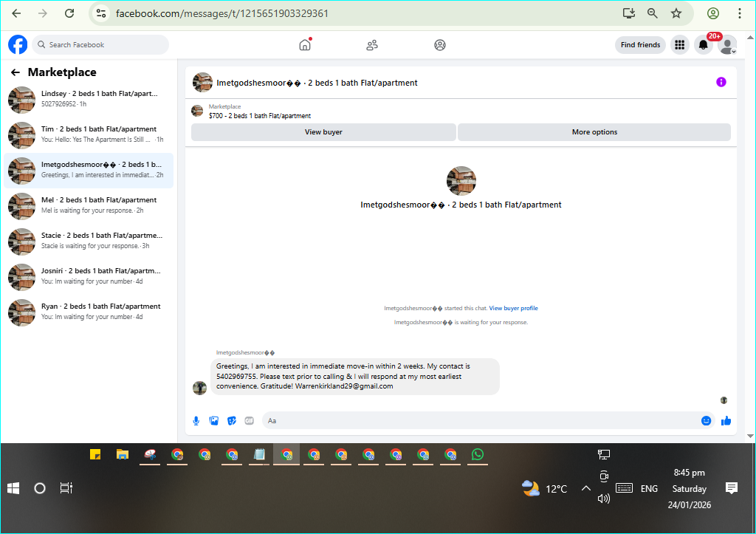
Task: Open File Explorer from taskbar
Action: click(x=123, y=454)
